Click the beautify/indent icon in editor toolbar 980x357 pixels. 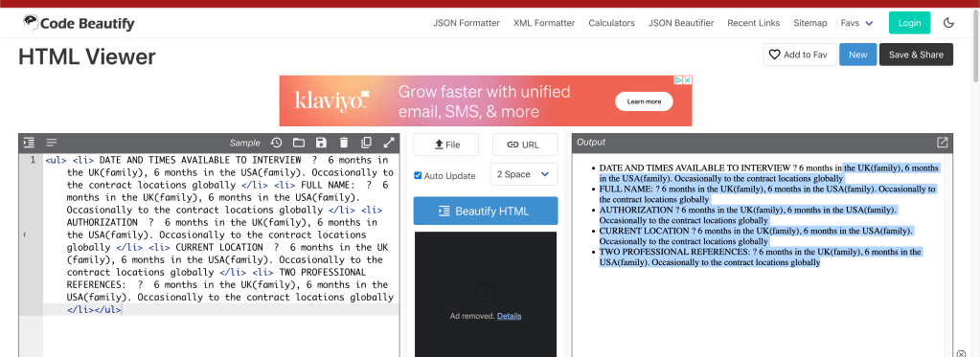(x=29, y=143)
